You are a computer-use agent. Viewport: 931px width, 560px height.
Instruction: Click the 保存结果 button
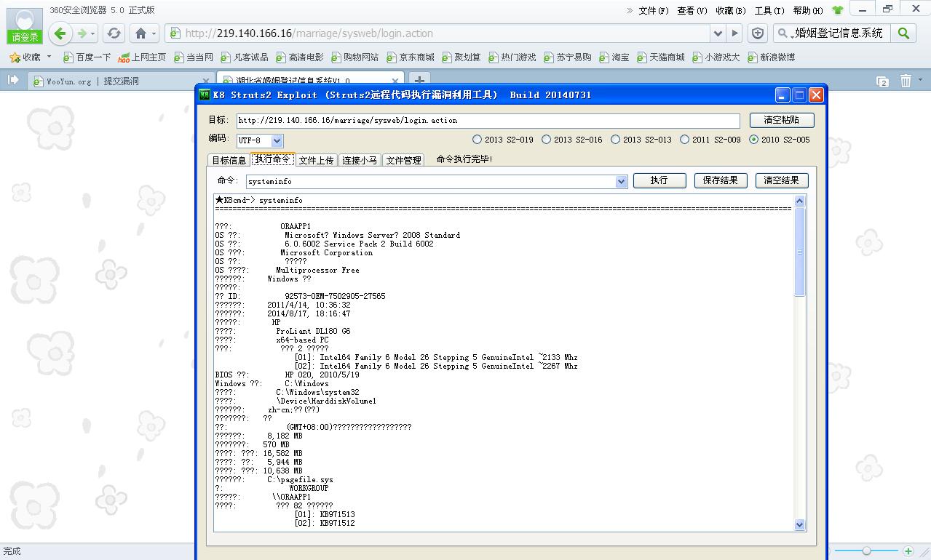pos(720,180)
